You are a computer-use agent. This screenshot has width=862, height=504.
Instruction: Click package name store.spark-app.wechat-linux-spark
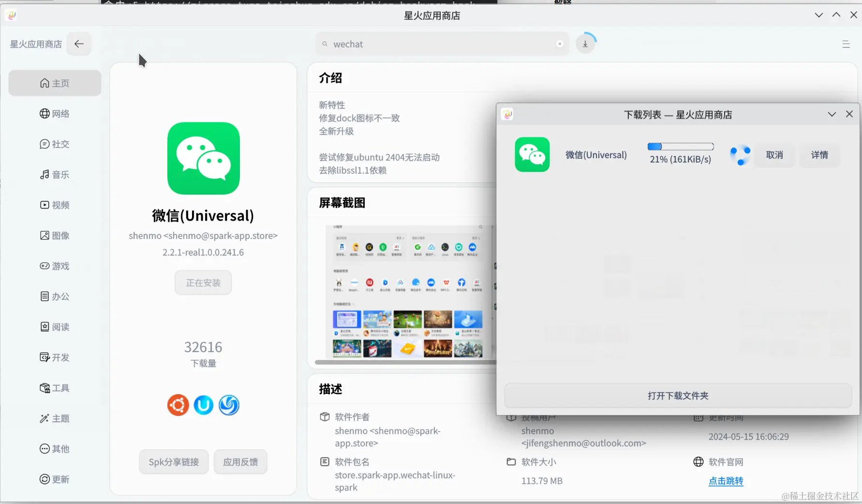(395, 481)
